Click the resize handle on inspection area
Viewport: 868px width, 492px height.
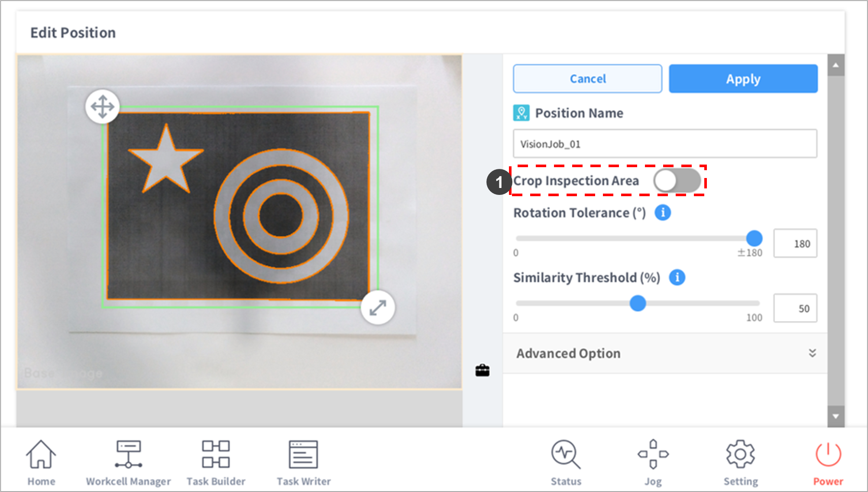pyautogui.click(x=378, y=308)
